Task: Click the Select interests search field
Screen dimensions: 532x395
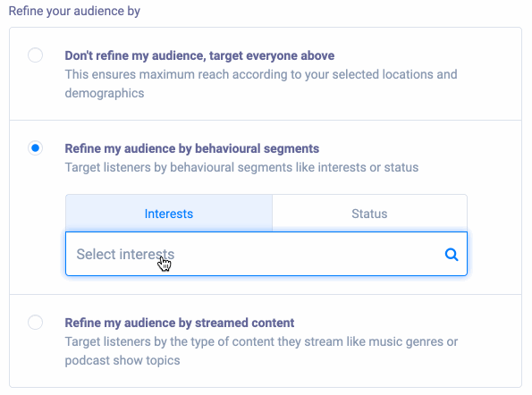Action: pos(266,254)
